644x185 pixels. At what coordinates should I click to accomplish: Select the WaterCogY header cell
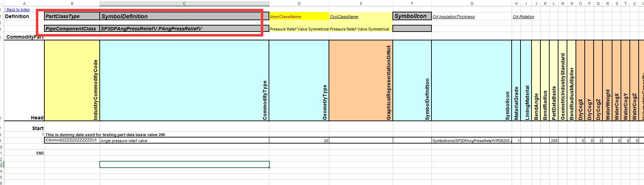coord(625,80)
